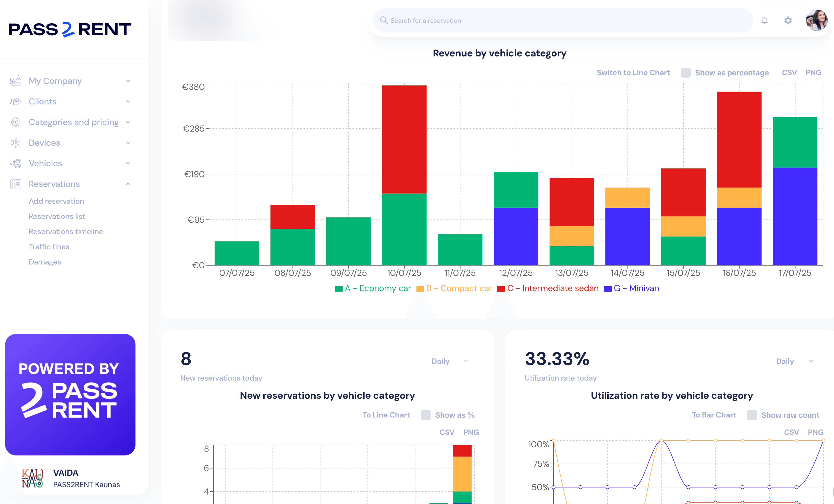834x504 pixels.
Task: Select the Clients sidebar icon
Action: point(15,101)
